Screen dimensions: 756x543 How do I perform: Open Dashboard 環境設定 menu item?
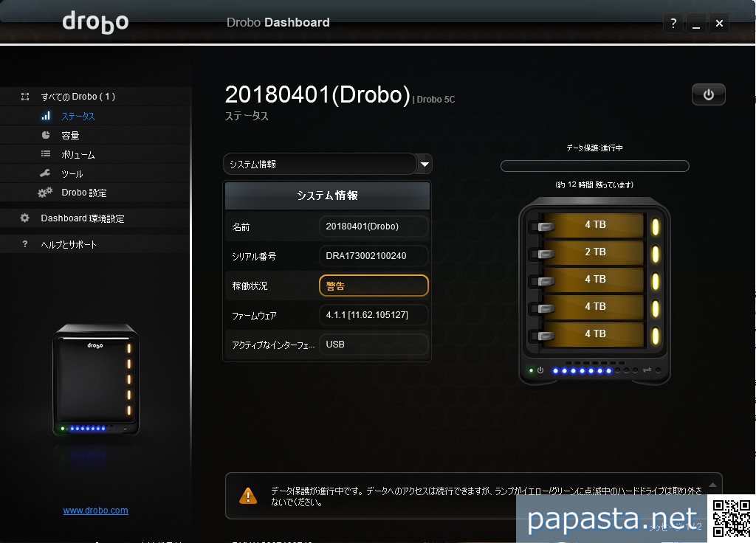pyautogui.click(x=82, y=218)
